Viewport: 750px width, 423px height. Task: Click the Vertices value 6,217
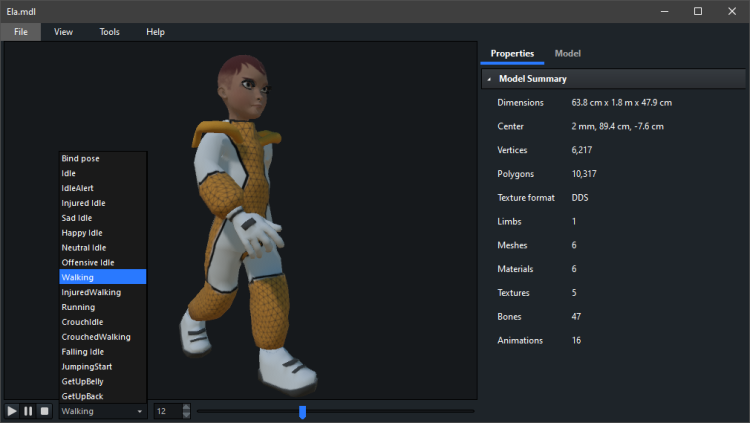(x=582, y=150)
